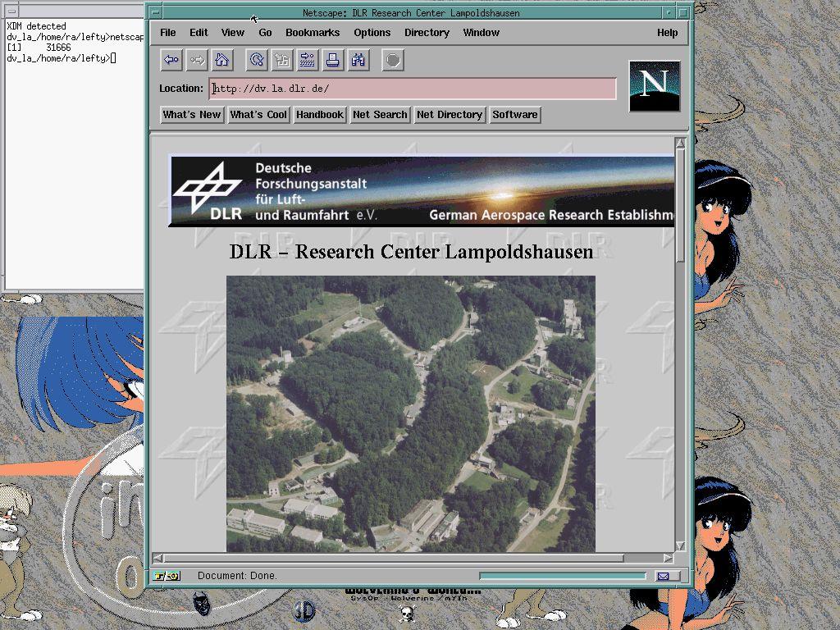Click the 3D icon on the desktop
Screen dimensions: 840x630
coord(305,610)
